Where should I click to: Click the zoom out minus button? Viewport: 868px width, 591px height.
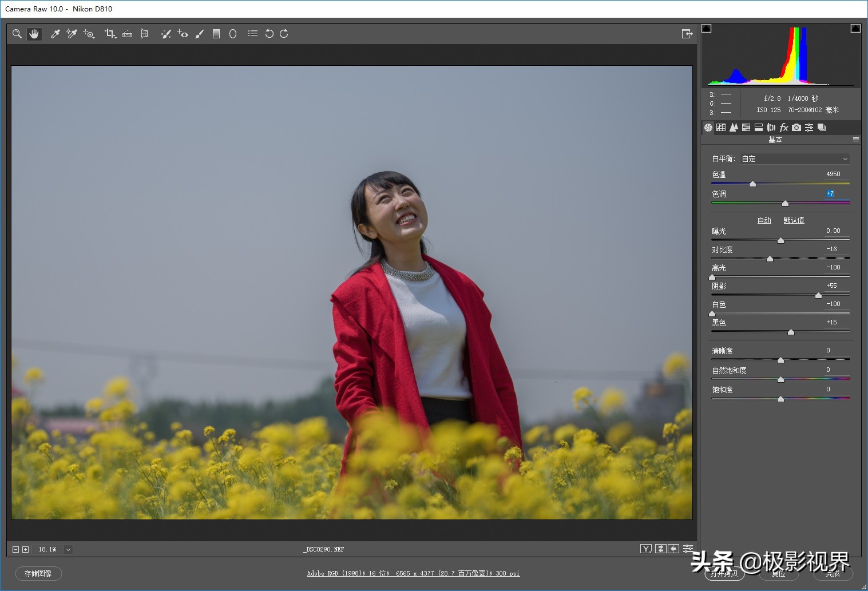[16, 549]
